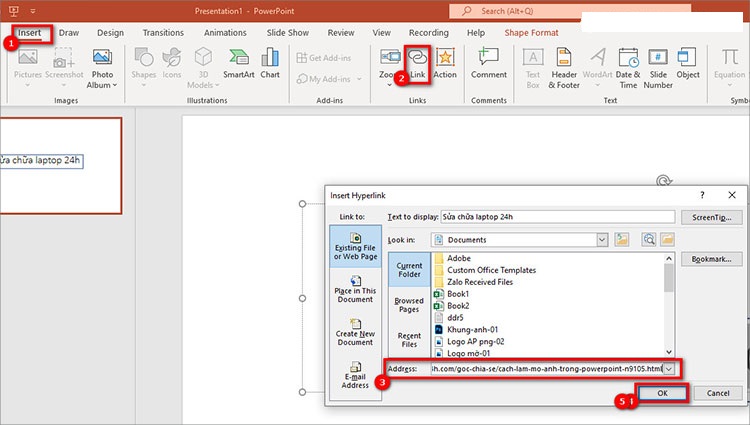The height and width of the screenshot is (425, 750).
Task: Create a Photo Album
Action: [x=102, y=68]
